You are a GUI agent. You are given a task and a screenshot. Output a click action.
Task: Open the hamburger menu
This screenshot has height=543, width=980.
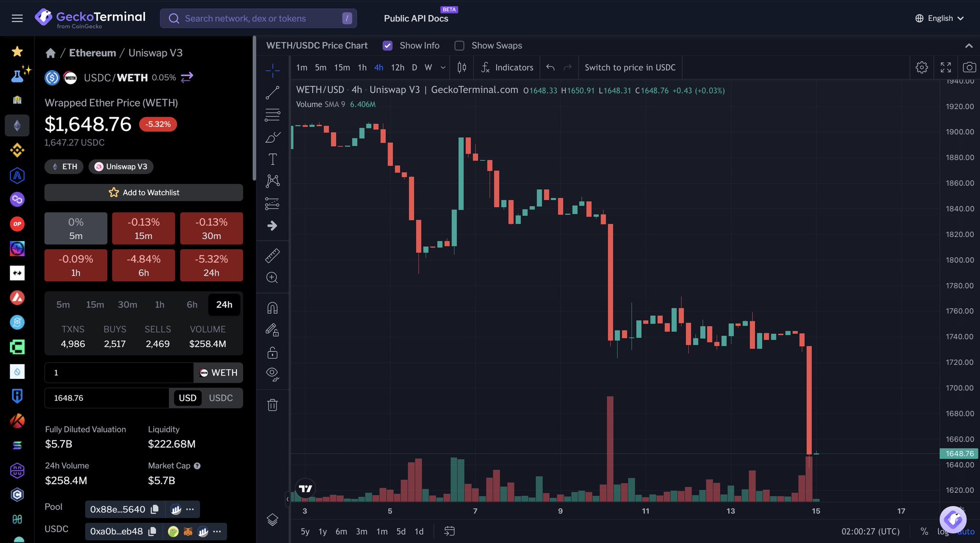coord(17,18)
